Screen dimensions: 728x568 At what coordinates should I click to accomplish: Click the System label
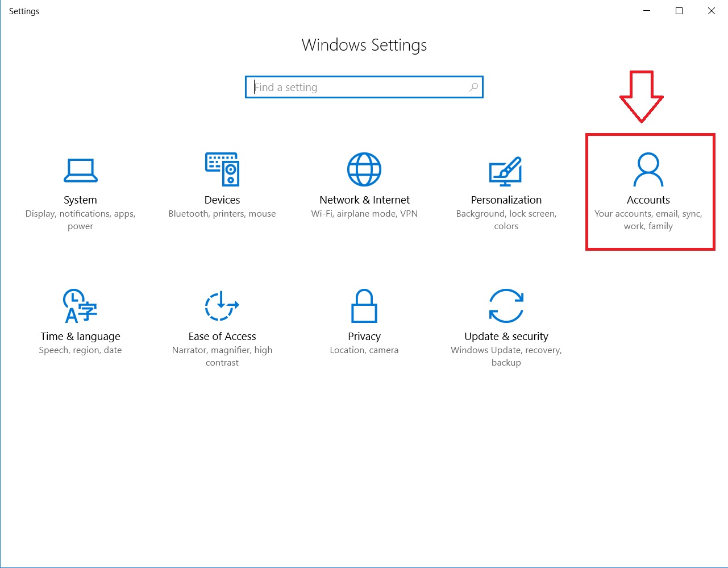click(80, 200)
